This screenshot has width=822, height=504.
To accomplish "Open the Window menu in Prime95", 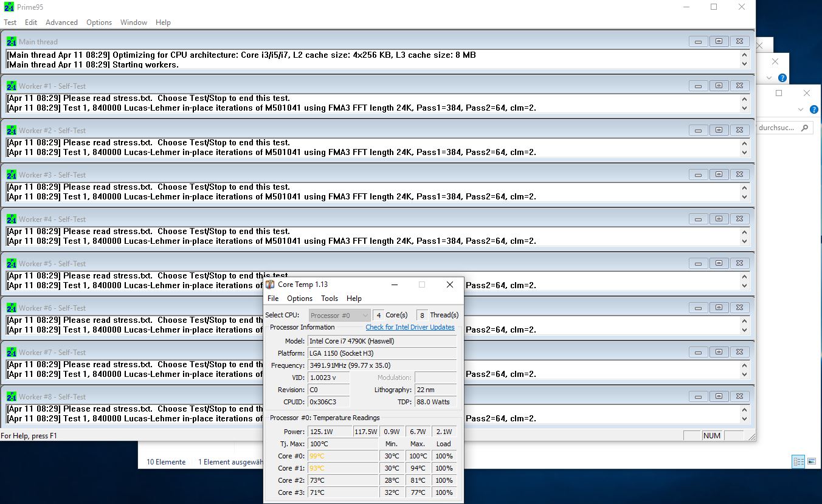I will click(x=134, y=22).
